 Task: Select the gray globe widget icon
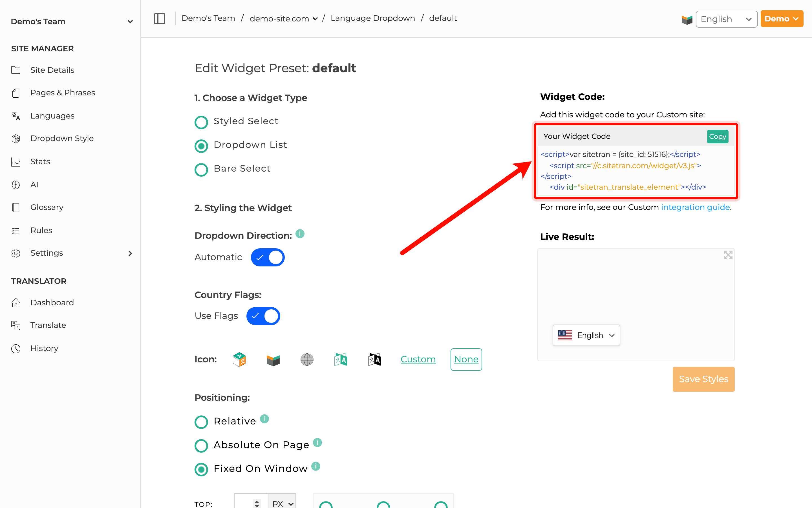(307, 360)
